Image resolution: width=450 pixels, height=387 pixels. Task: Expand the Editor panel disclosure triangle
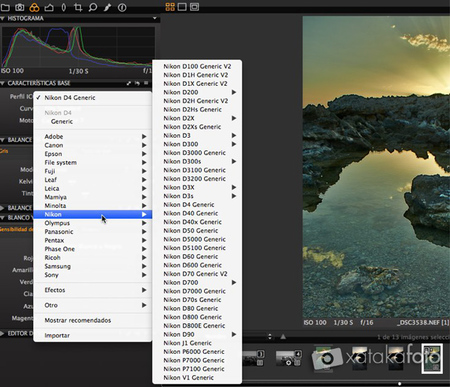[3, 333]
